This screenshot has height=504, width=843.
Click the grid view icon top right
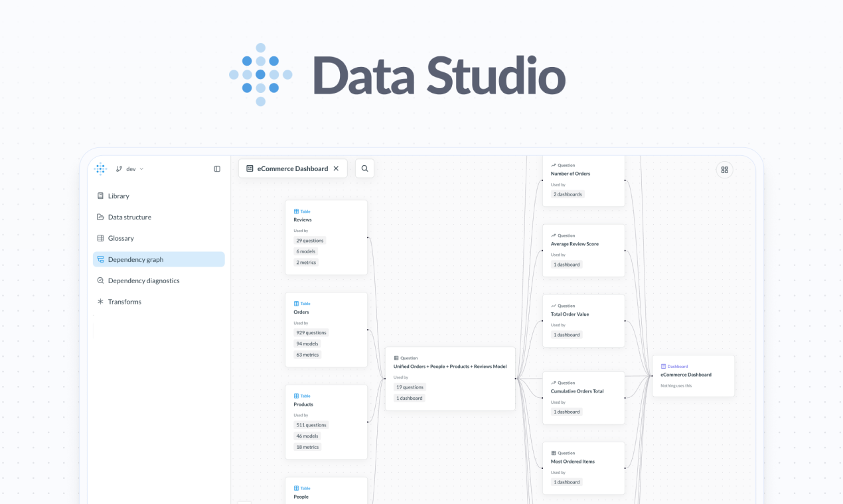point(724,170)
